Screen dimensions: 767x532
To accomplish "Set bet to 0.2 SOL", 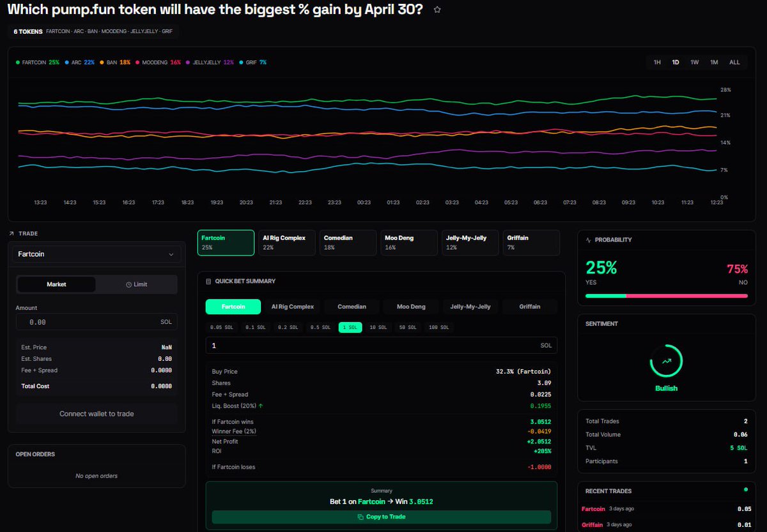I will [288, 327].
